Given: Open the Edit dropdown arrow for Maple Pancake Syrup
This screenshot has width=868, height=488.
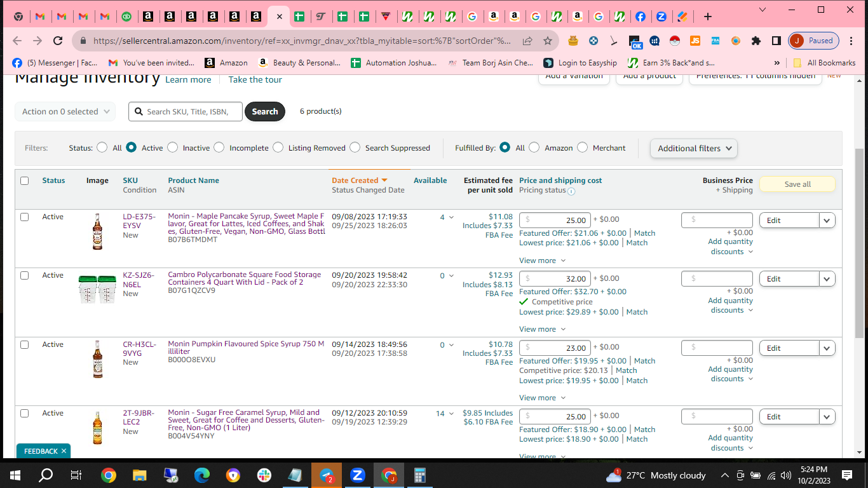Looking at the screenshot, I should point(827,220).
